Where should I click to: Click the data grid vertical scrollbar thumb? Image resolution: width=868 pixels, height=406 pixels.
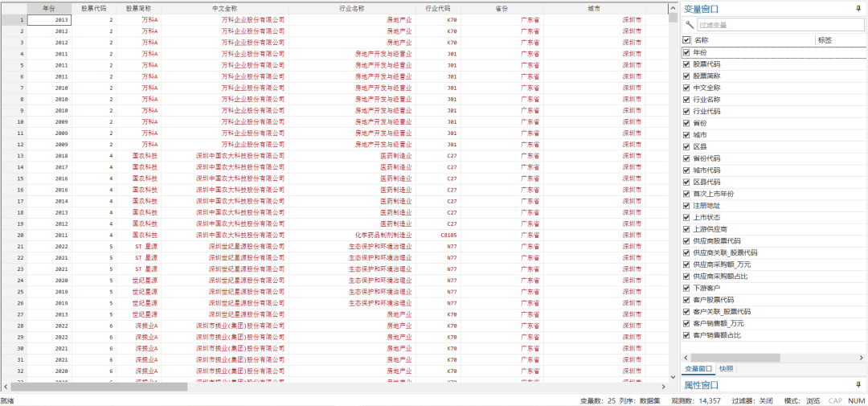674,17
